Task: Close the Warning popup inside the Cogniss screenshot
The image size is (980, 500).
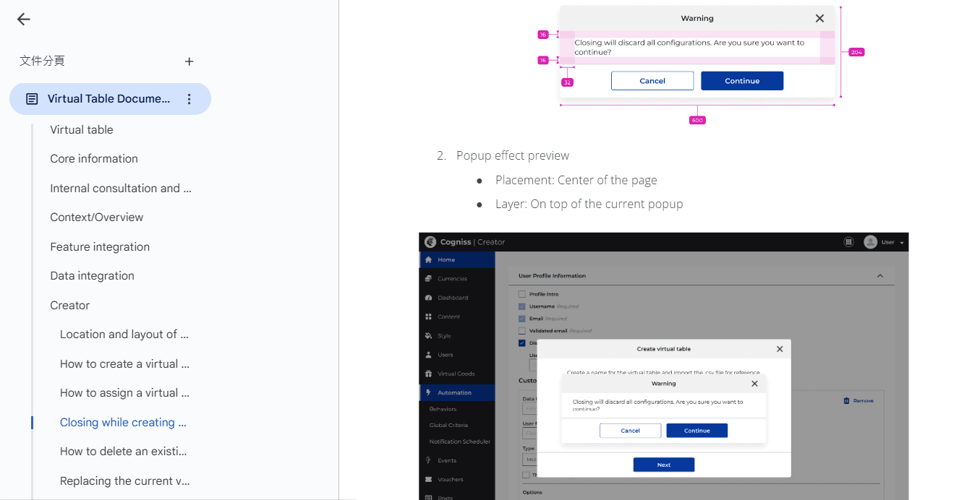Action: [754, 384]
